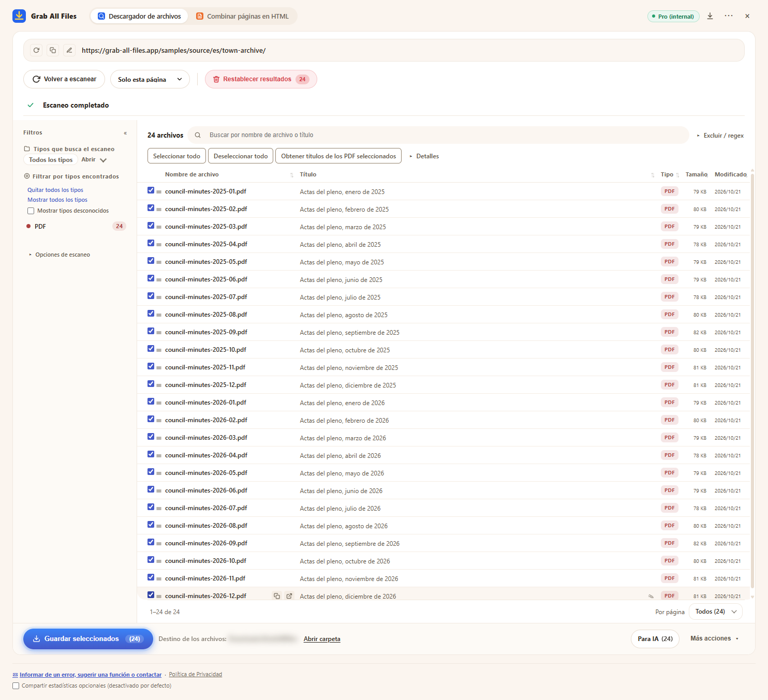Click the Abrir carpeta link
Image resolution: width=768 pixels, height=700 pixels.
(322, 639)
